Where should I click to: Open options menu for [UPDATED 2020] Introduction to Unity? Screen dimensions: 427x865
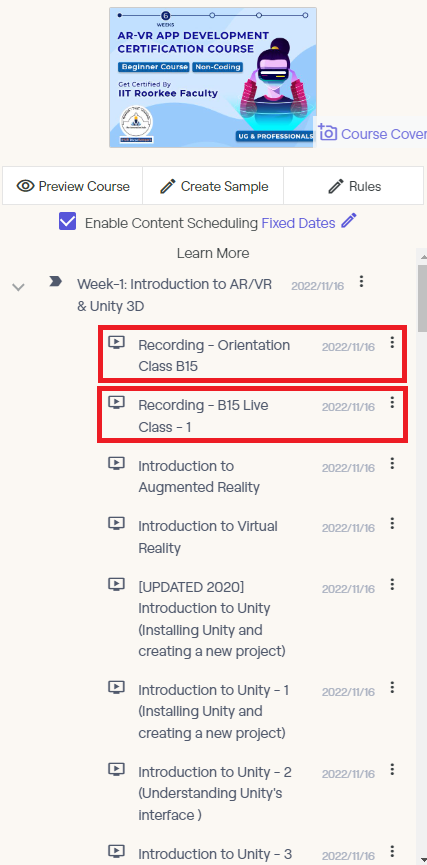click(x=392, y=584)
